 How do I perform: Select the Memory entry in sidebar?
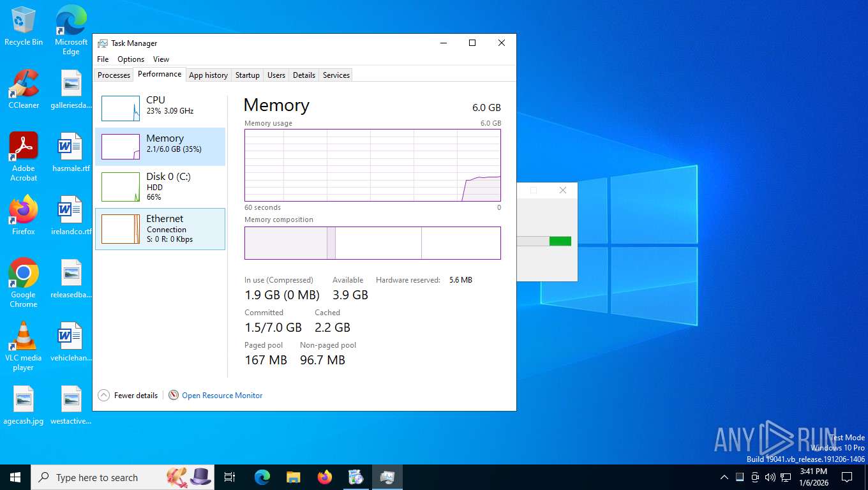tap(160, 147)
